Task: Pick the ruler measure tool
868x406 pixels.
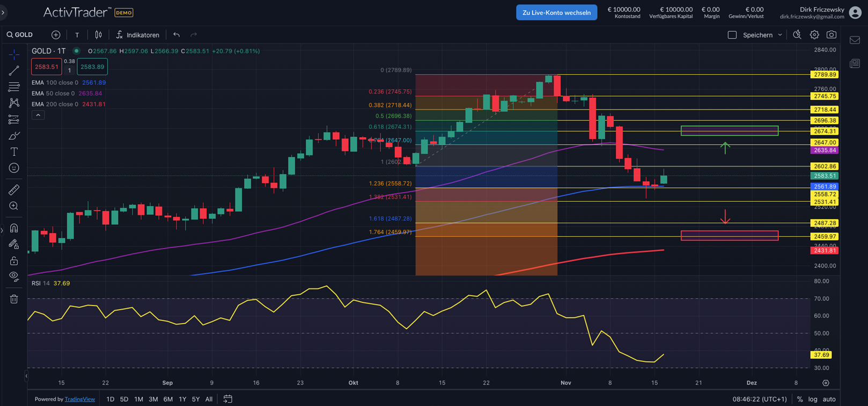Action: pos(14,190)
